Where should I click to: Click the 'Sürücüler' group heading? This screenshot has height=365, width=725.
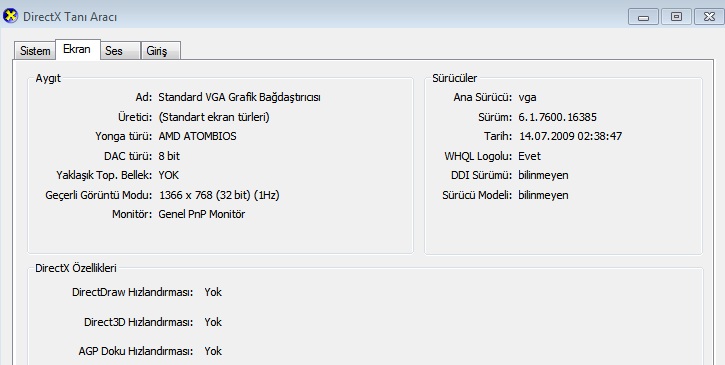455,78
